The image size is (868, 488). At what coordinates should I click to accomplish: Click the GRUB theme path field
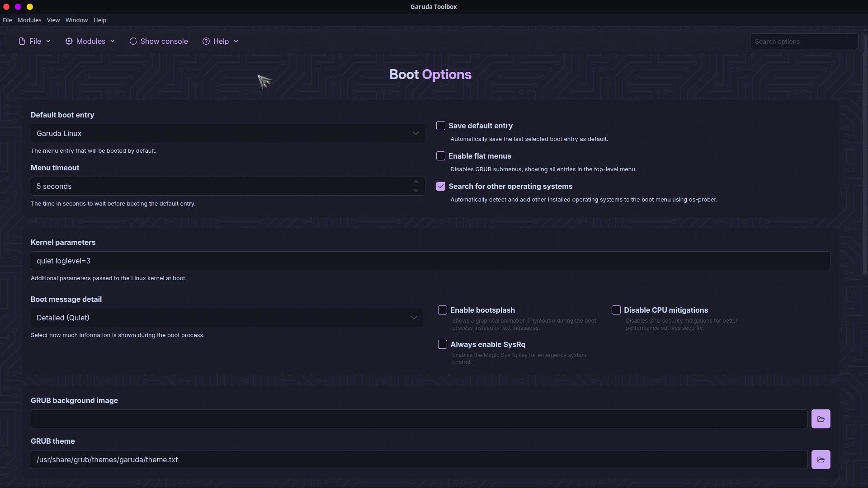click(419, 460)
